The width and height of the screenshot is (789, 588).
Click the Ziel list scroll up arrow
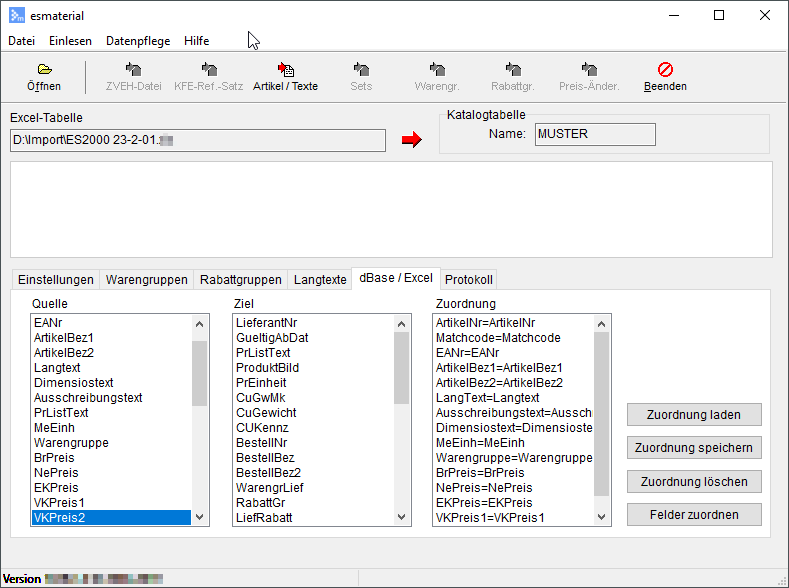coord(402,324)
